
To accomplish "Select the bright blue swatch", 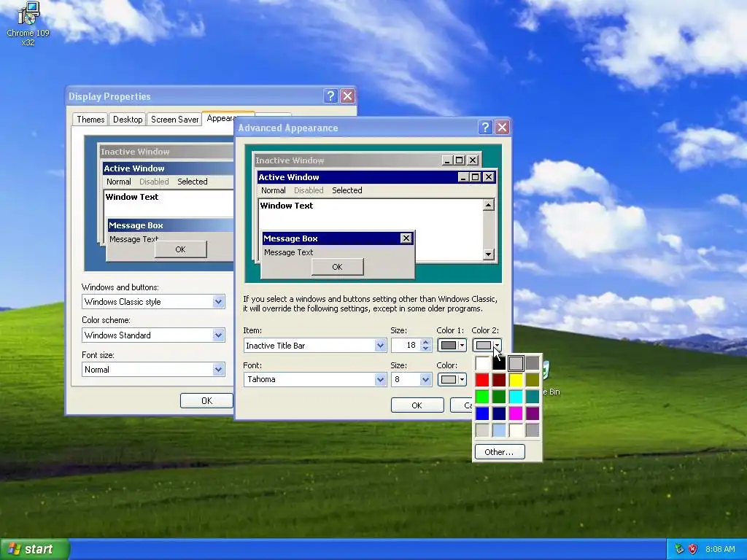I will (482, 413).
